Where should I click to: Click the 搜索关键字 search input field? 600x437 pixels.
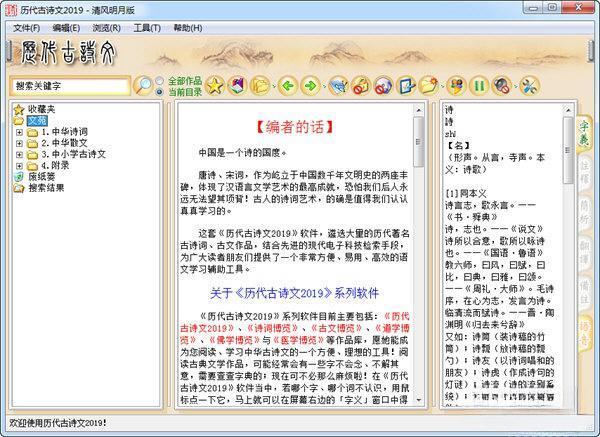click(x=71, y=86)
